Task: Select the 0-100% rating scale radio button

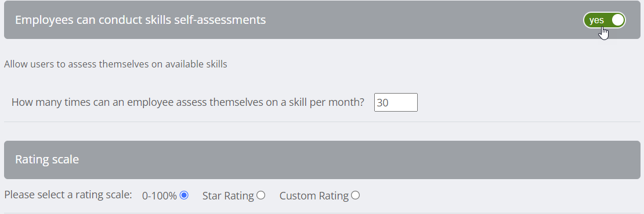Action: coord(184,195)
